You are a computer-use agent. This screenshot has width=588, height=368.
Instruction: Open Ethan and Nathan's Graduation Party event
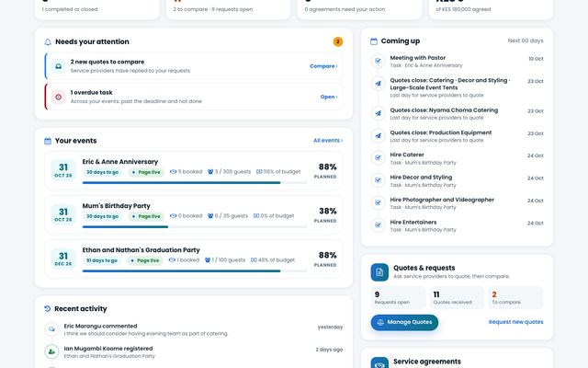coord(141,250)
